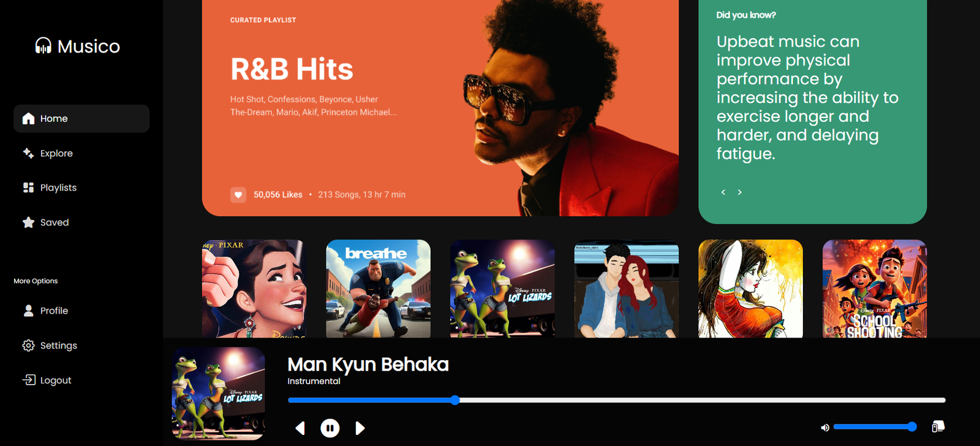Show the next Did you know fact
Screen dimensions: 980x446
740,192
